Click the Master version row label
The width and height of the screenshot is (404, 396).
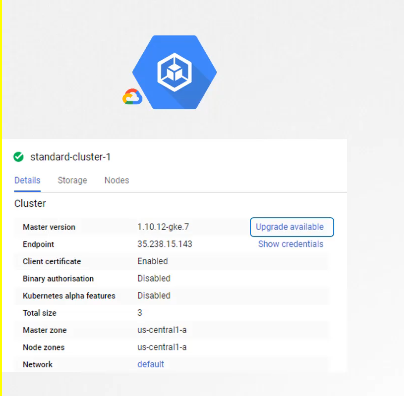49,227
